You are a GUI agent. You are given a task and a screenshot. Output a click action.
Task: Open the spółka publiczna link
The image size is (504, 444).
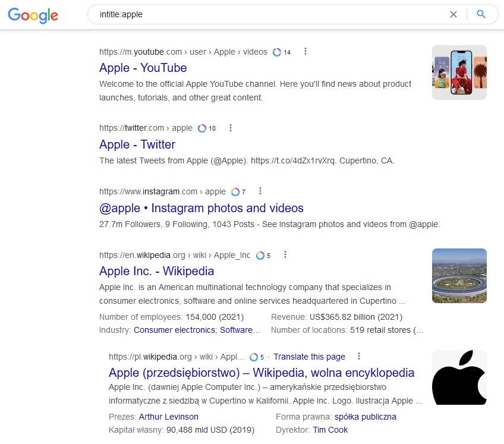(x=365, y=417)
